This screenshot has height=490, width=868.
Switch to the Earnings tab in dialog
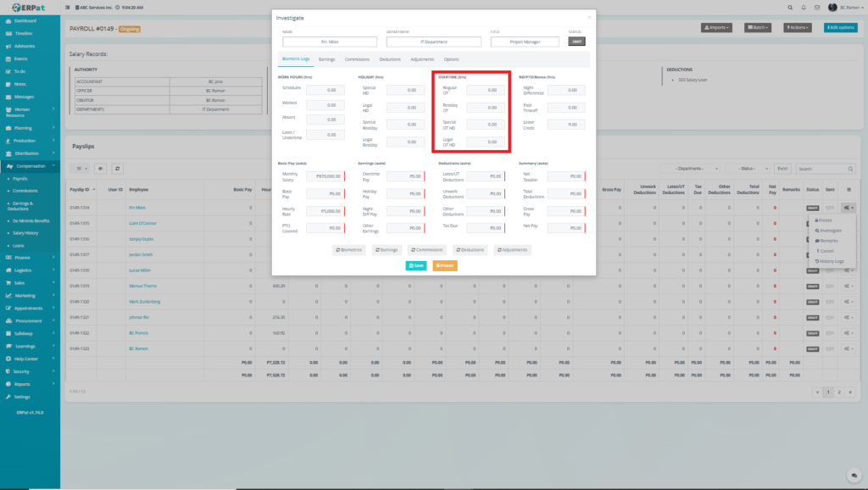pos(326,59)
